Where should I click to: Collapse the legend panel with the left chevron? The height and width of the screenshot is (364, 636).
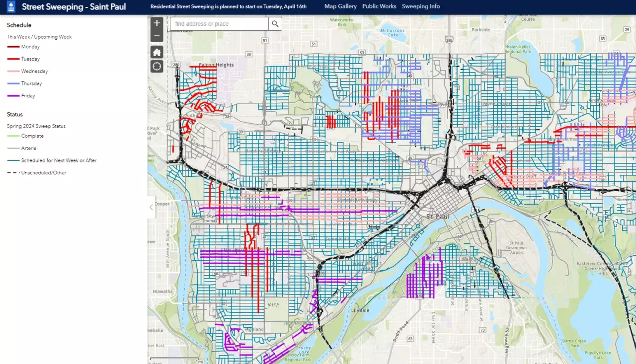[151, 207]
